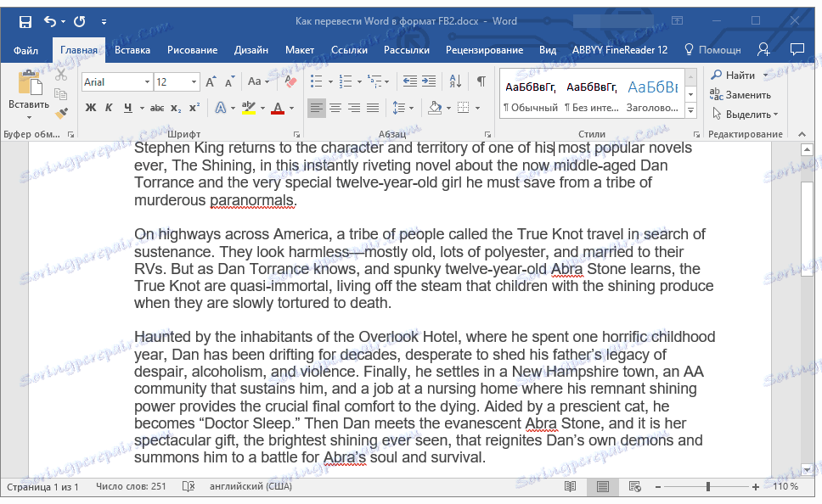
Task: Save the document with the floppy disk icon
Action: 25,21
